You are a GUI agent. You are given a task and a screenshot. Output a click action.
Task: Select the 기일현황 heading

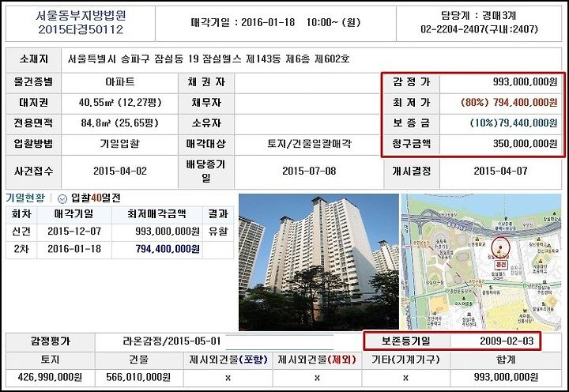coord(25,198)
